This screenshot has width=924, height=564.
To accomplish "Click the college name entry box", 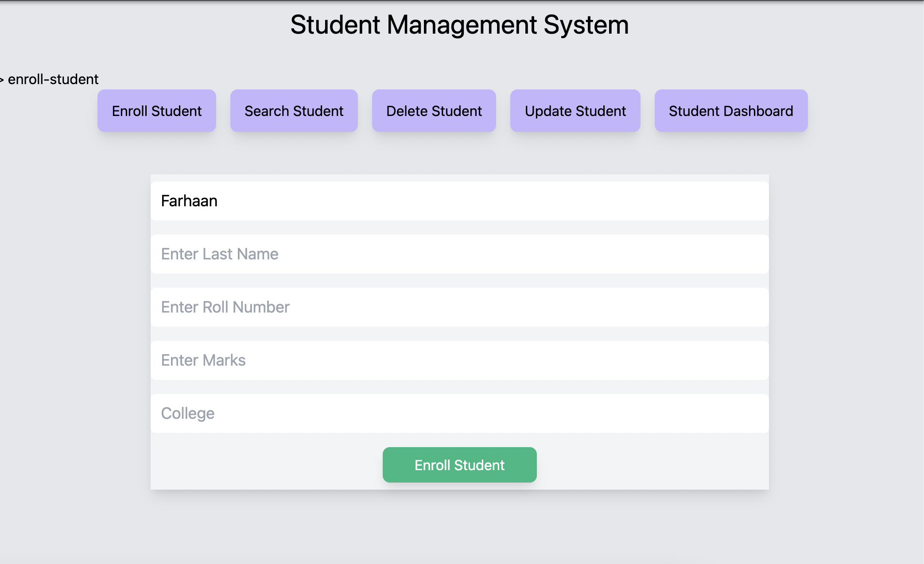I will pyautogui.click(x=459, y=413).
